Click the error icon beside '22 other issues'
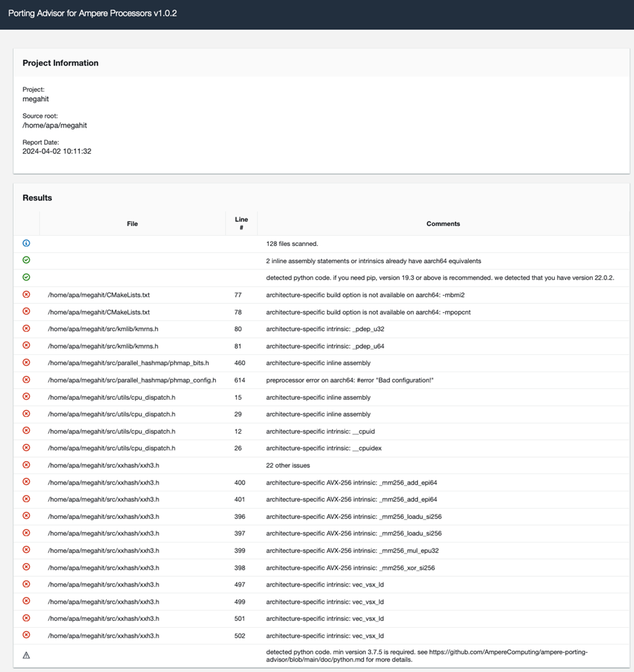 point(26,465)
